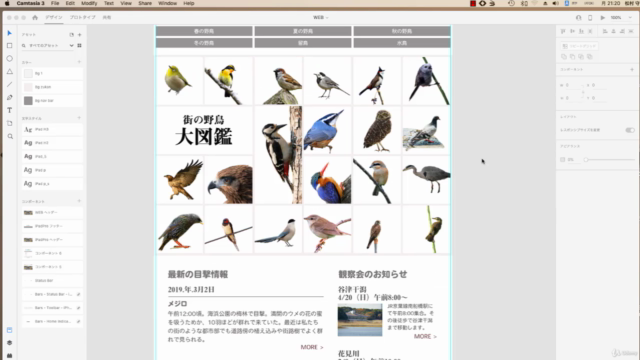Start desktop preview play button
Viewport: 640px width, 360px height.
[x=602, y=18]
